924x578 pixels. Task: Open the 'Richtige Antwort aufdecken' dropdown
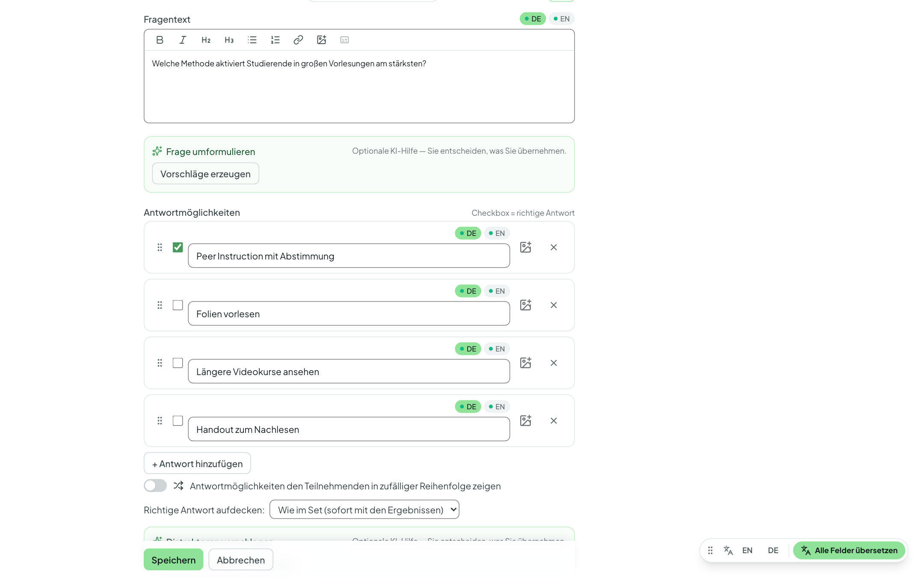364,509
